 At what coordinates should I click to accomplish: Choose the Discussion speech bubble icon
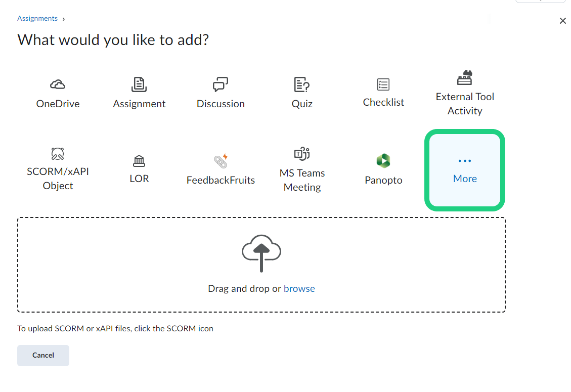point(221,84)
